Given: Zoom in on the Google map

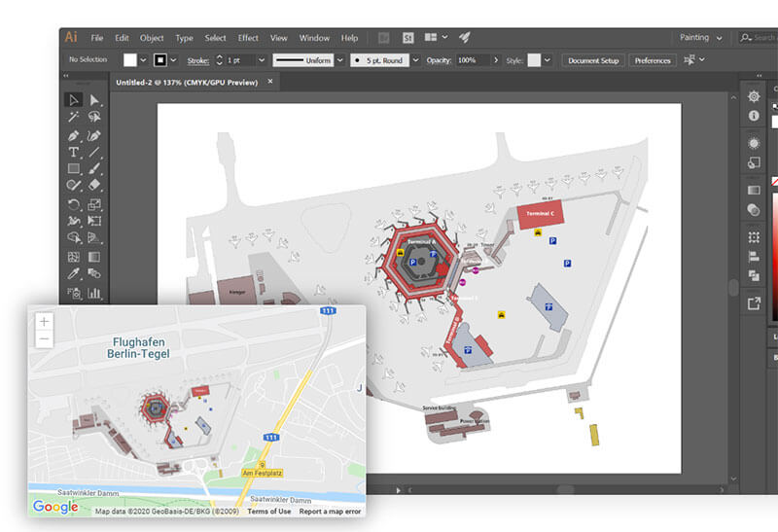Looking at the screenshot, I should pyautogui.click(x=44, y=321).
